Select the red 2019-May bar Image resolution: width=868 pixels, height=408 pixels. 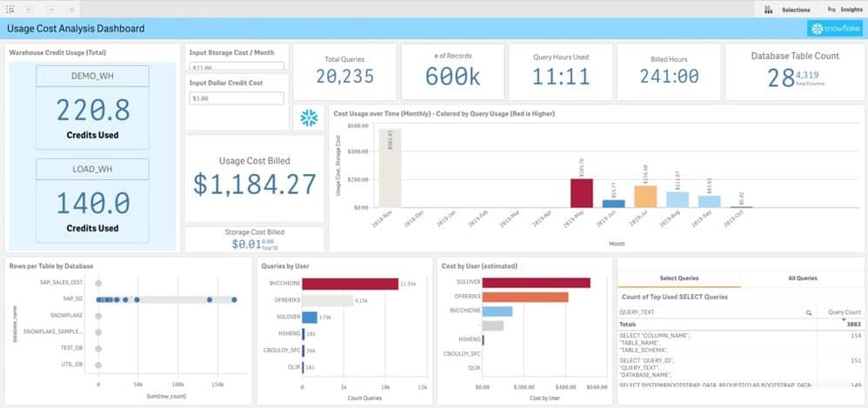point(581,193)
